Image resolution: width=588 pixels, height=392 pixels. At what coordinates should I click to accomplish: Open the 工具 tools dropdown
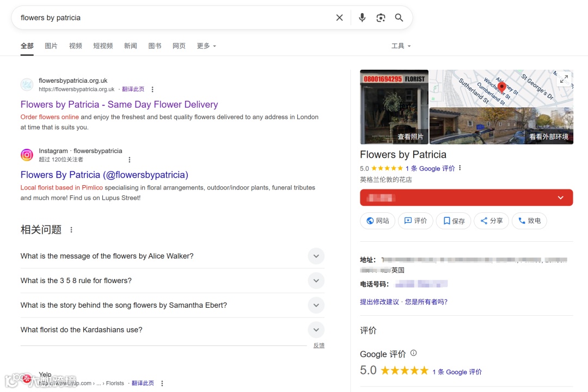[401, 46]
